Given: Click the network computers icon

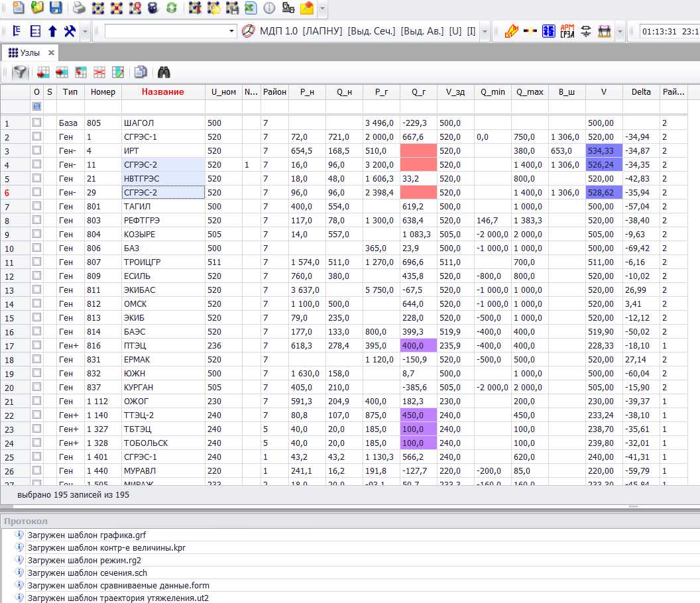Looking at the screenshot, I should pos(288,7).
